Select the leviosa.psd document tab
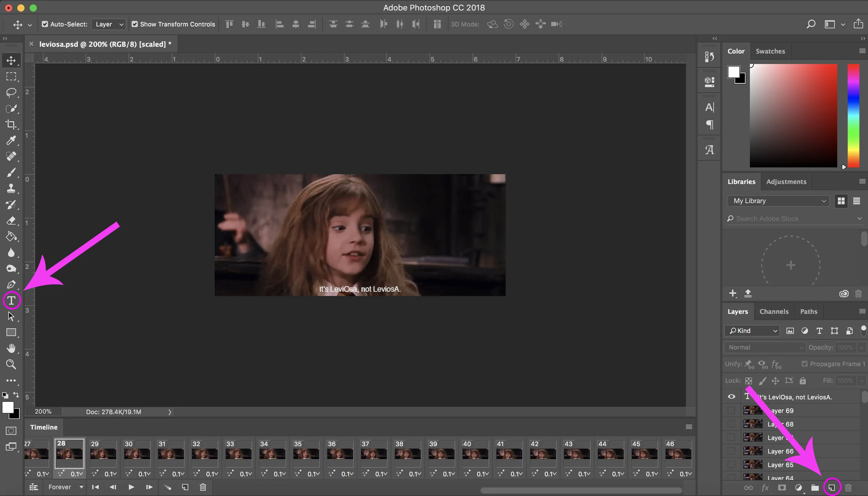This screenshot has height=496, width=868. [105, 44]
